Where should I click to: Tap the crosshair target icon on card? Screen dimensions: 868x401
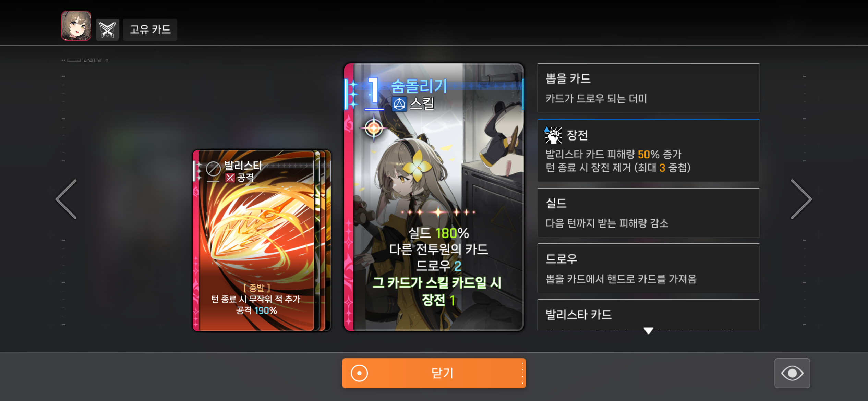pyautogui.click(x=374, y=129)
